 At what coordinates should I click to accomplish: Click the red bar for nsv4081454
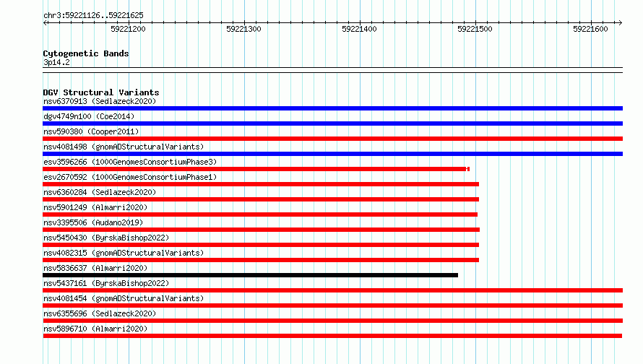tap(332, 305)
